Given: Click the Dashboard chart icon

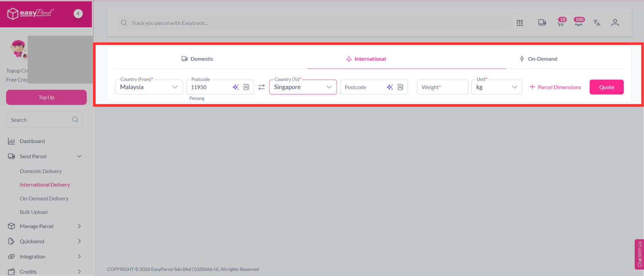Looking at the screenshot, I should click(x=11, y=141).
